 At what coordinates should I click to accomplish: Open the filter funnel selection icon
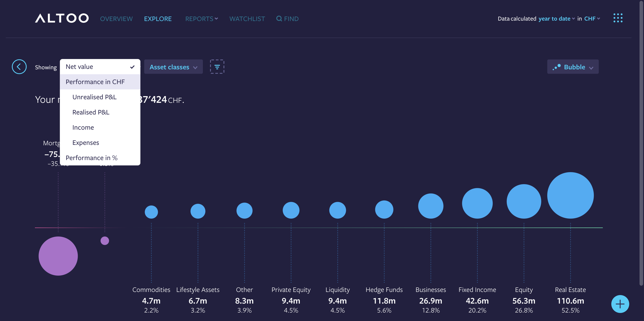pyautogui.click(x=217, y=67)
